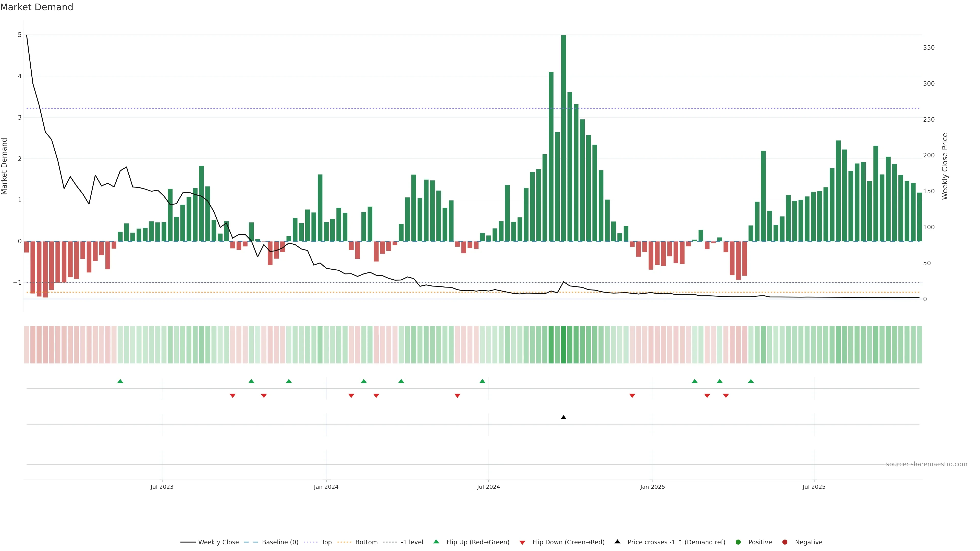The width and height of the screenshot is (980, 551).
Task: Click the Jan 2025 axis label
Action: click(x=653, y=487)
